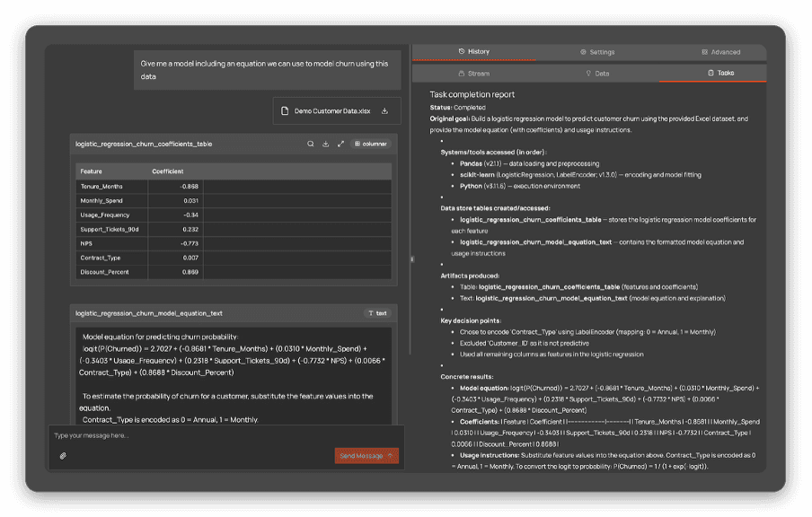
Task: Open the History tab
Action: 473,52
